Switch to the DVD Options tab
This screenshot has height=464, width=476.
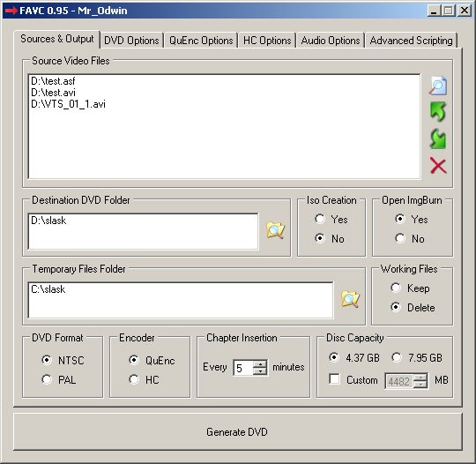point(131,41)
